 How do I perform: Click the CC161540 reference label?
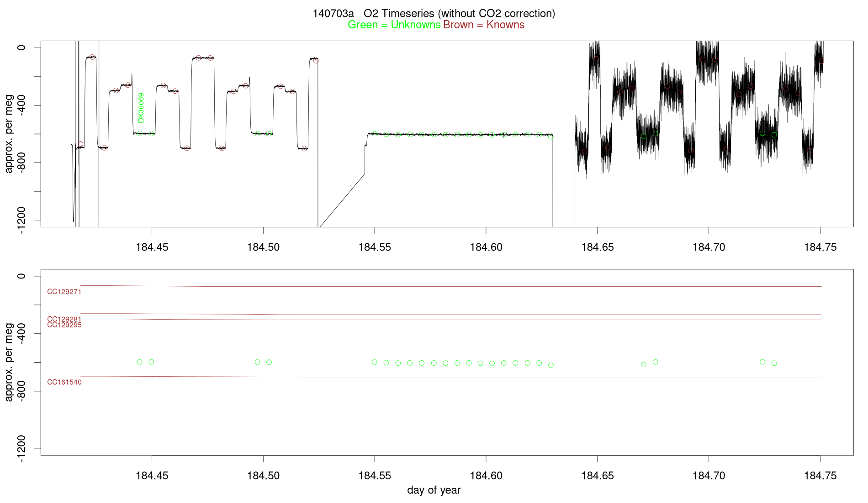click(64, 382)
